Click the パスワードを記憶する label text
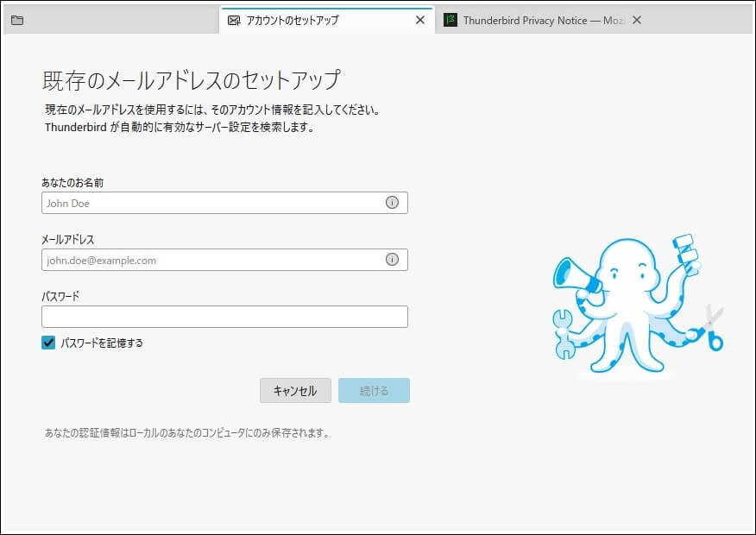This screenshot has width=756, height=535. click(102, 343)
